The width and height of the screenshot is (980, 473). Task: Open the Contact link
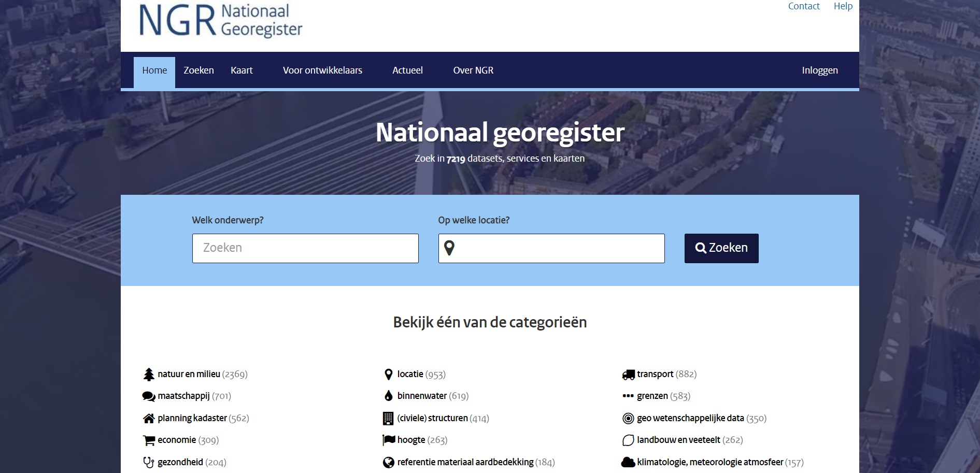[x=803, y=6]
